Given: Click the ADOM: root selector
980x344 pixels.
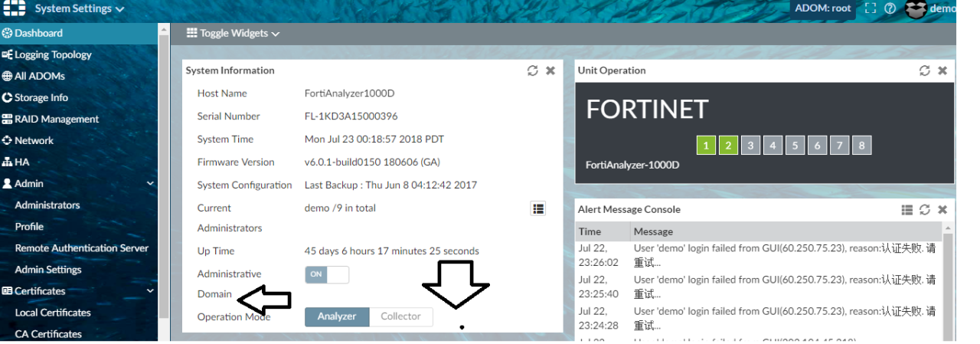Looking at the screenshot, I should 823,8.
